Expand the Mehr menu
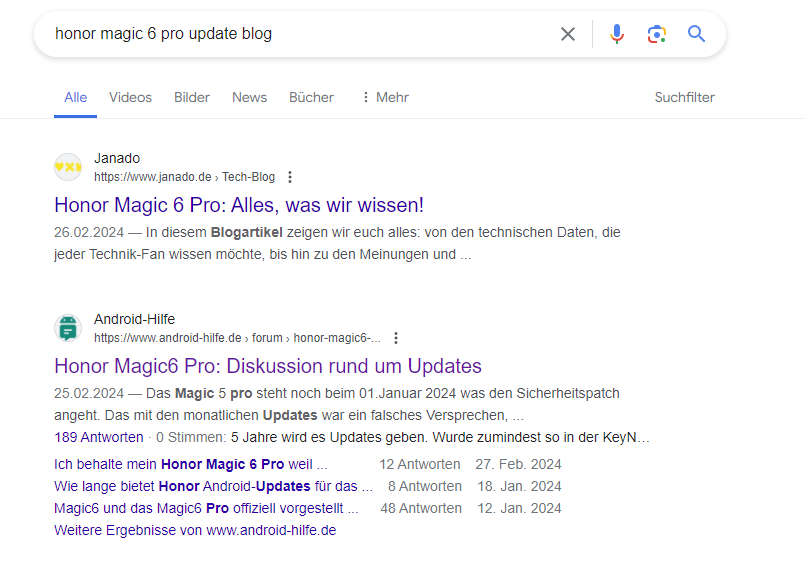The height and width of the screenshot is (573, 804). click(385, 97)
